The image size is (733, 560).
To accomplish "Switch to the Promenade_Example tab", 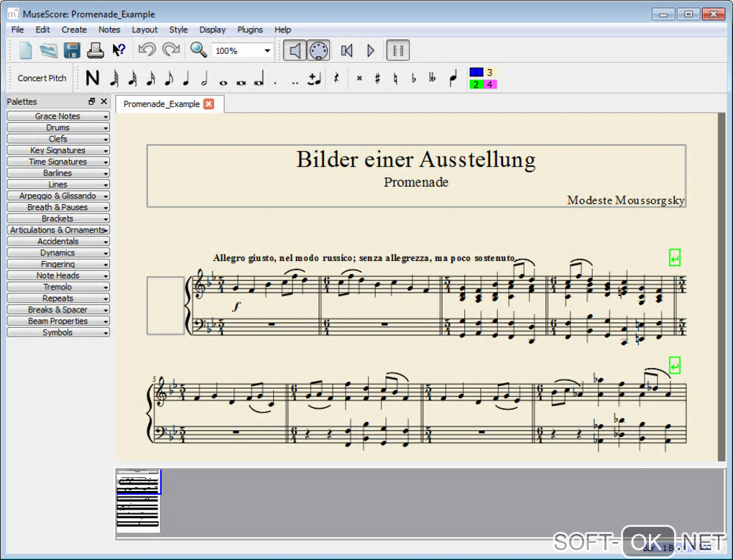I will 161,104.
